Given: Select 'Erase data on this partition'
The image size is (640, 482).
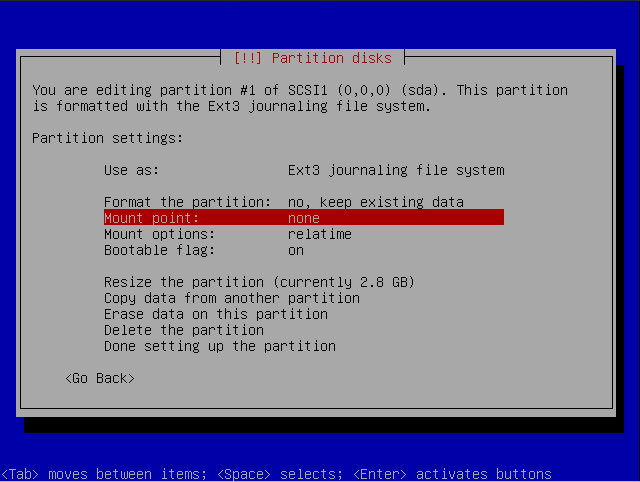Looking at the screenshot, I should tap(215, 314).
